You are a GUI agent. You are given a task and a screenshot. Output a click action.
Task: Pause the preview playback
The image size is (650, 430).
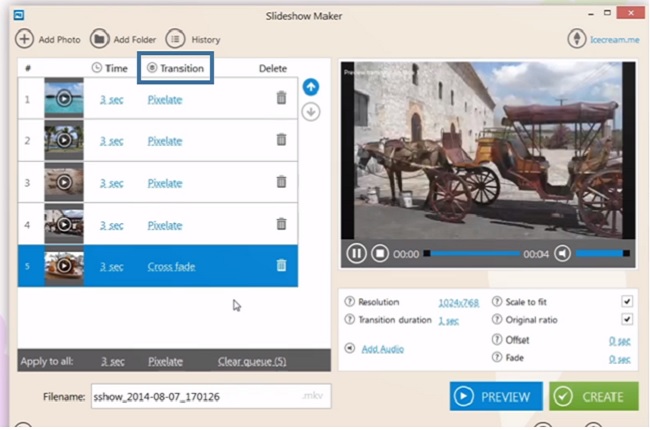click(x=356, y=253)
